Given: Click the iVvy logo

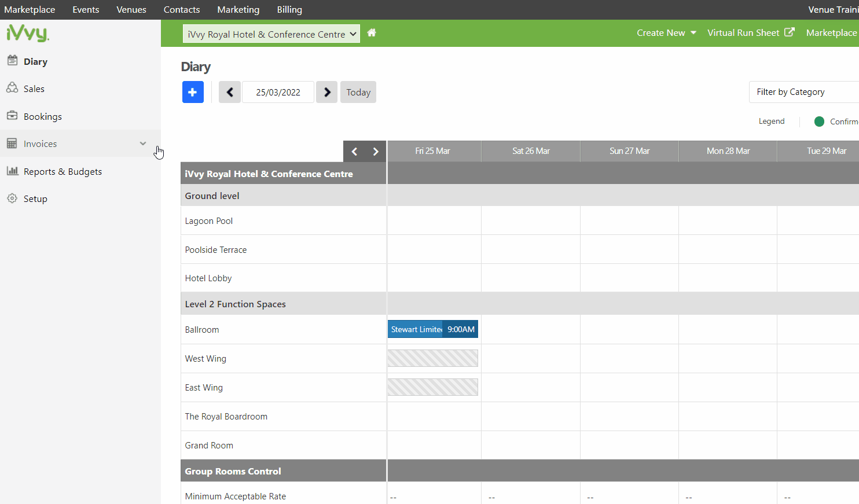Looking at the screenshot, I should [x=28, y=33].
